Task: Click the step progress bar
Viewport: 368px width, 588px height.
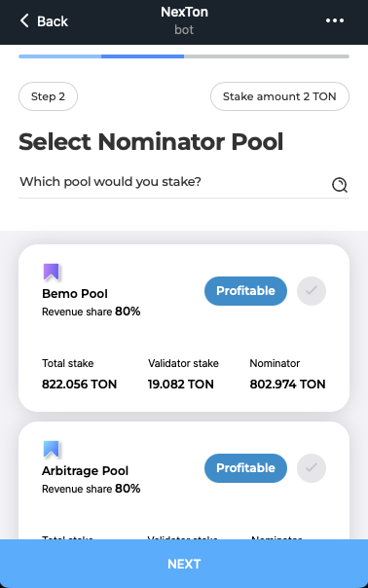Action: click(184, 56)
